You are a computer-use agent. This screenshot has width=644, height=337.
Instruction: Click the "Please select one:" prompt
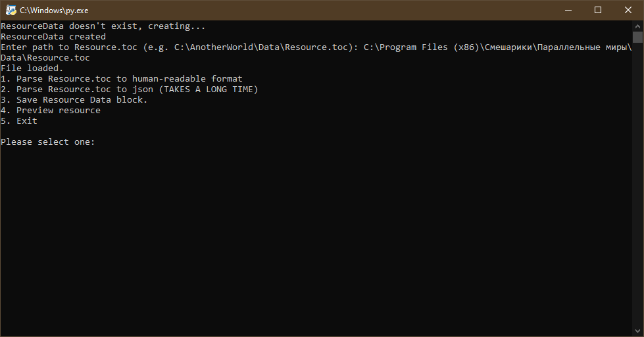48,142
